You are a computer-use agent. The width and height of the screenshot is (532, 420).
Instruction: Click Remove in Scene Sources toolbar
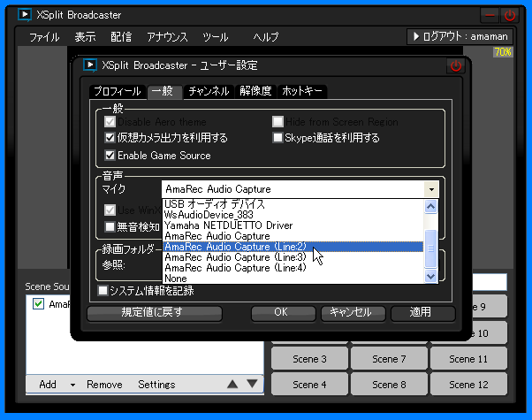pyautogui.click(x=104, y=385)
